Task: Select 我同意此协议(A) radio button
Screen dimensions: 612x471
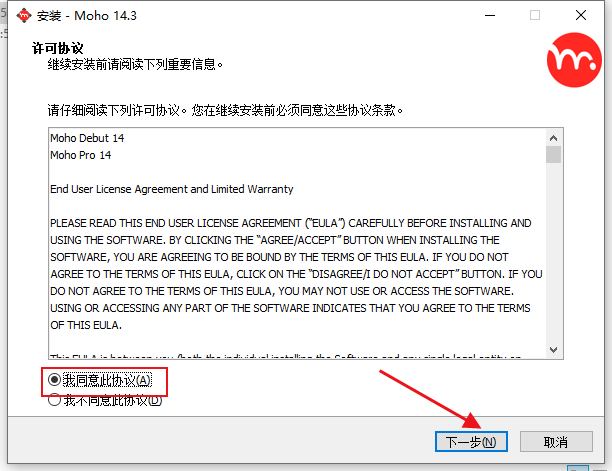Action: [54, 379]
